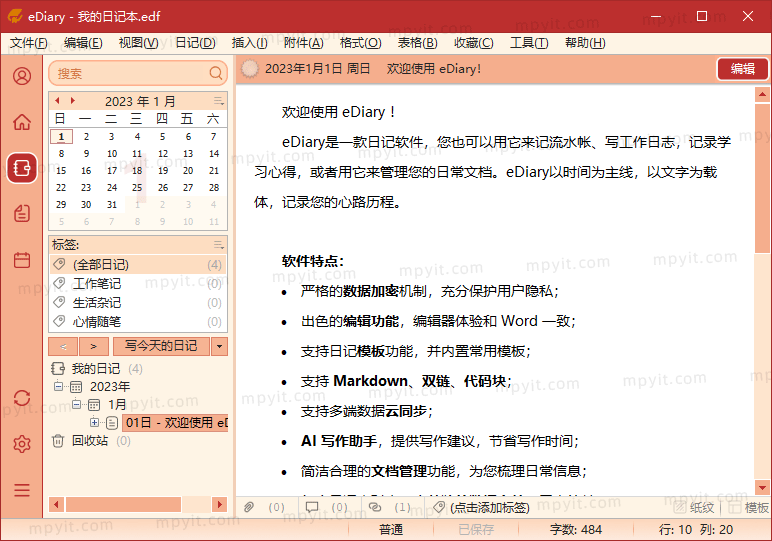
Task: Select 回收站 in the tree
Action: (90, 441)
